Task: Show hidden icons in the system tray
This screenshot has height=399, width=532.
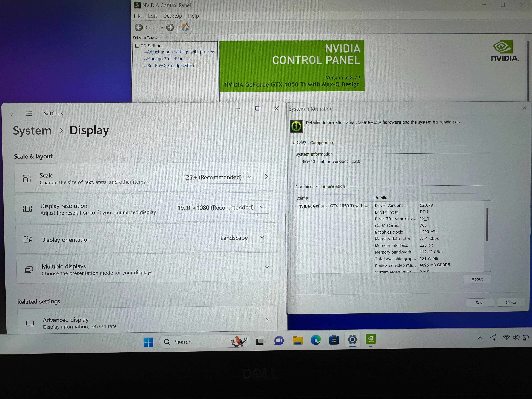Action: [480, 338]
